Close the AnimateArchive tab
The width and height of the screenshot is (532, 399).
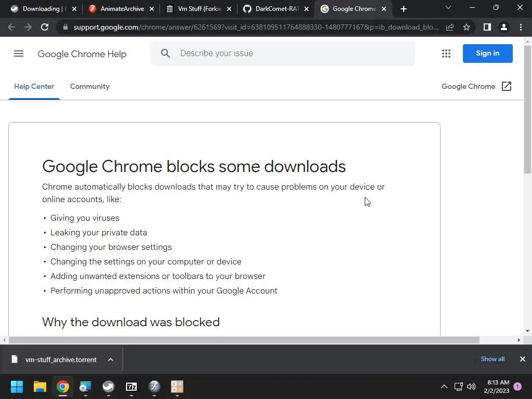pyautogui.click(x=152, y=9)
